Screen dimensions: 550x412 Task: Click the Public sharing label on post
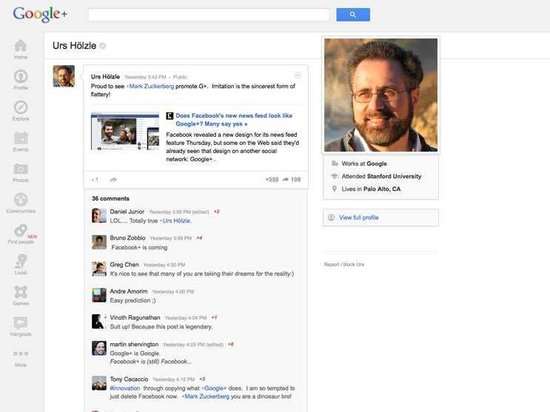pos(180,77)
